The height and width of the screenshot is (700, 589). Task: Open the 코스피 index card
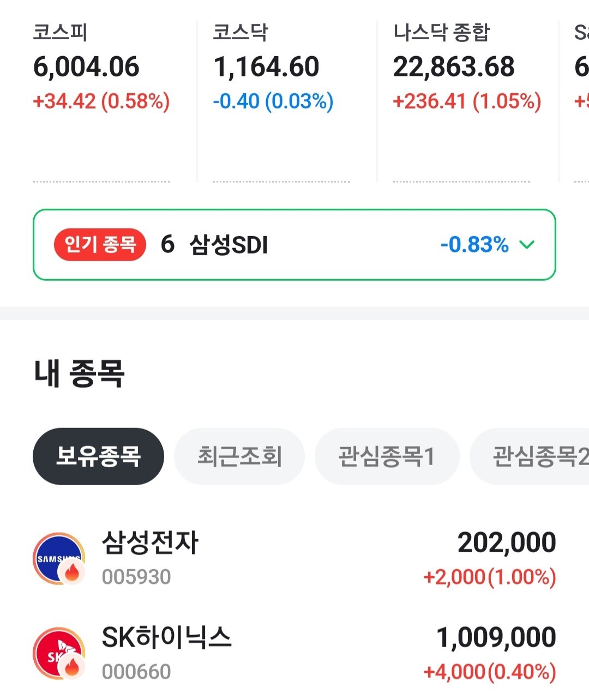click(x=101, y=82)
